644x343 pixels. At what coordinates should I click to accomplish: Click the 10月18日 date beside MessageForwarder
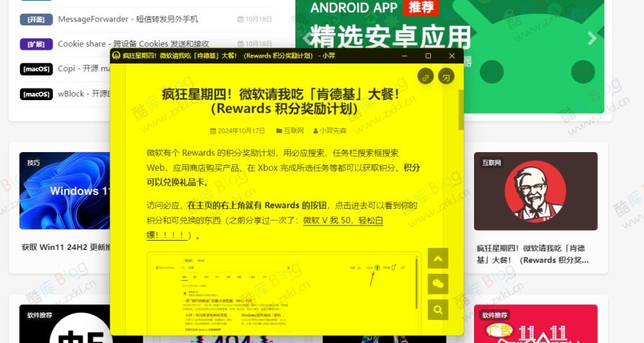pos(254,19)
